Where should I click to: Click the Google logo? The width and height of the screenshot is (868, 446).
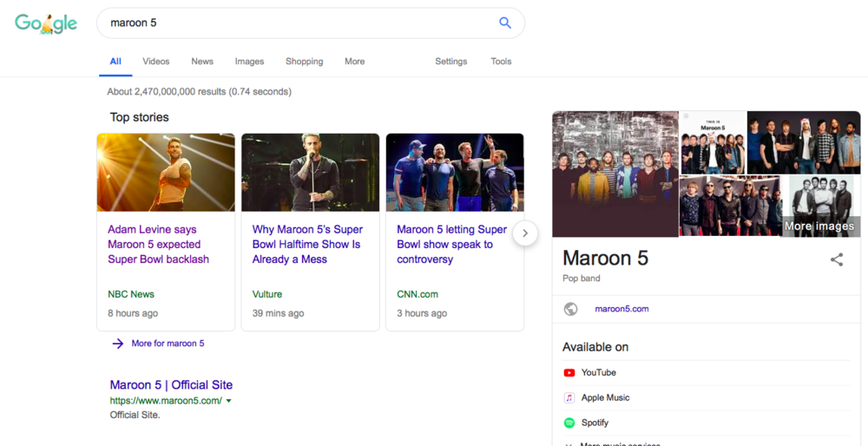pos(46,23)
